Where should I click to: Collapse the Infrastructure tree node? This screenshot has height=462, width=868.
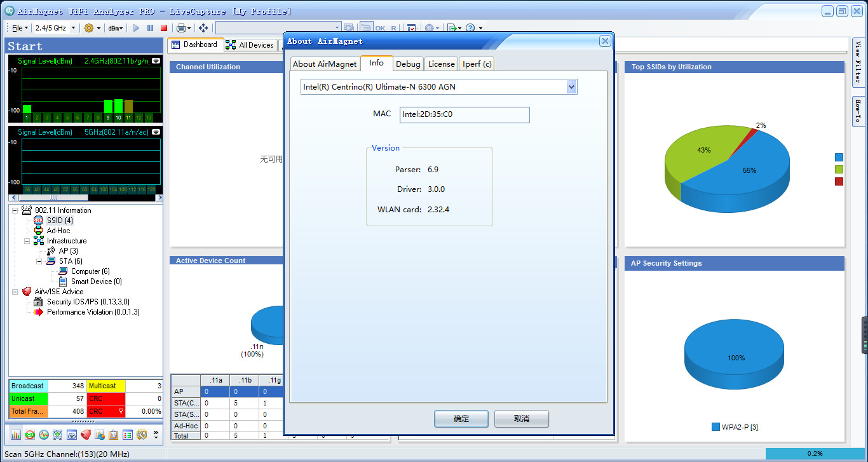pyautogui.click(x=27, y=241)
